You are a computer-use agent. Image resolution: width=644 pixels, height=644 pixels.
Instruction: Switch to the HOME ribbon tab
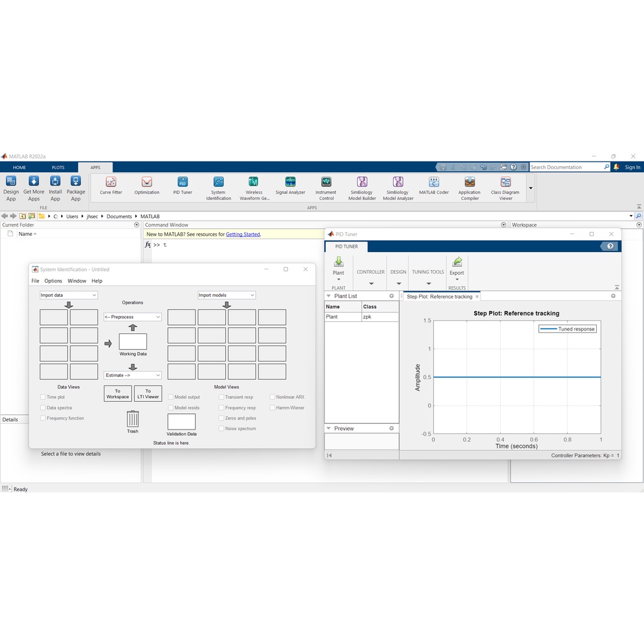[19, 167]
